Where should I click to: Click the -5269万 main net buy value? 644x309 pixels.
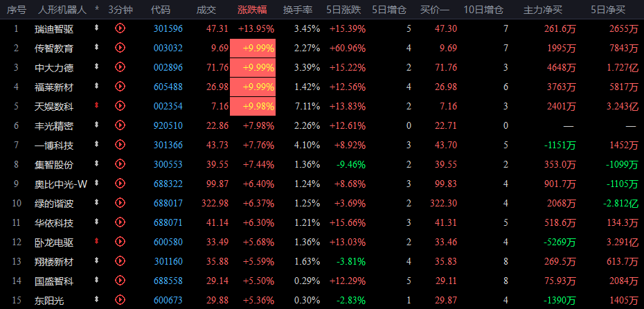coord(560,242)
